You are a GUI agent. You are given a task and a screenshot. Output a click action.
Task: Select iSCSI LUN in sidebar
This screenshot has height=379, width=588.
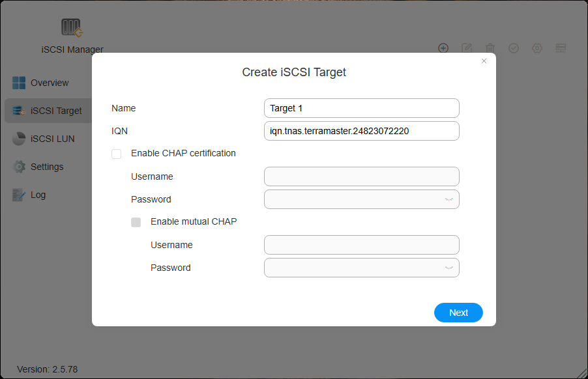[x=52, y=139]
